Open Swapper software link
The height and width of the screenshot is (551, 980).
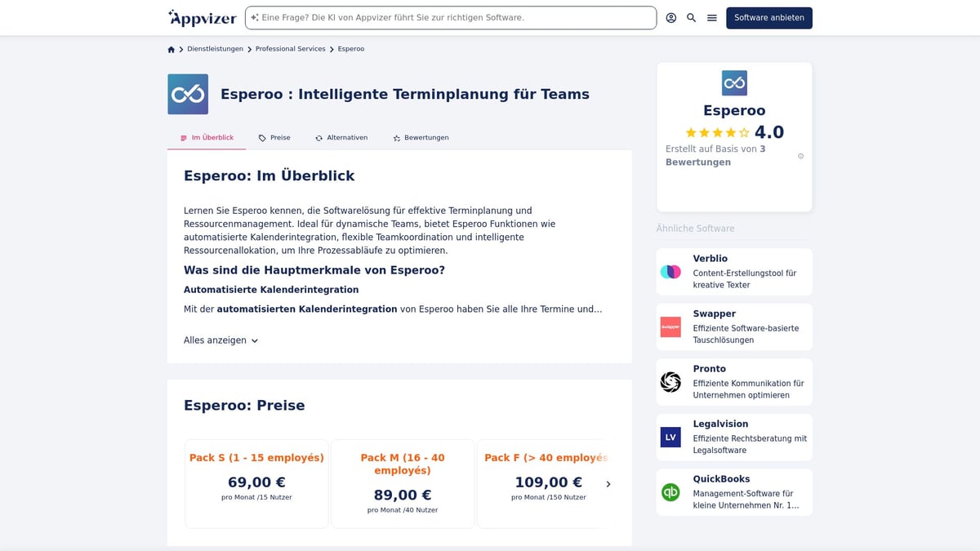[x=734, y=327]
